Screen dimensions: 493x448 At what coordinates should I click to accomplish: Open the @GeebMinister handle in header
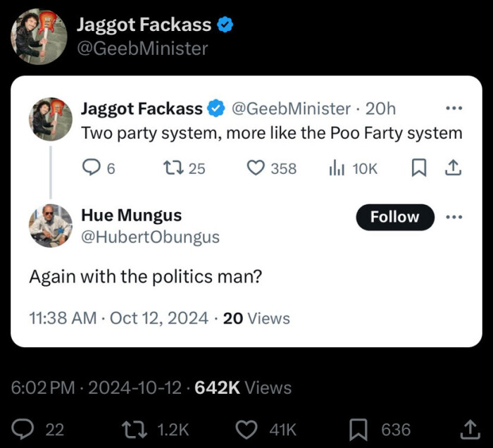[x=142, y=48]
